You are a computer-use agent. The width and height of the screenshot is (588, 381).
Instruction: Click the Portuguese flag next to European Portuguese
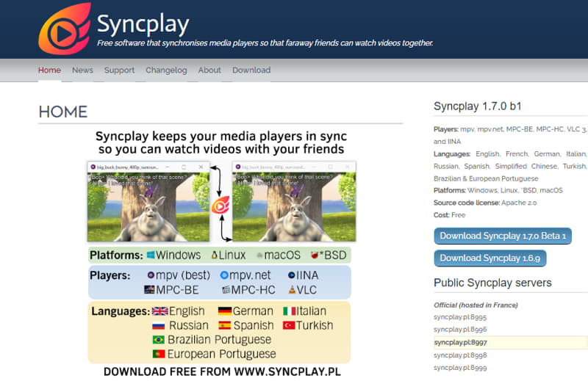pos(159,354)
